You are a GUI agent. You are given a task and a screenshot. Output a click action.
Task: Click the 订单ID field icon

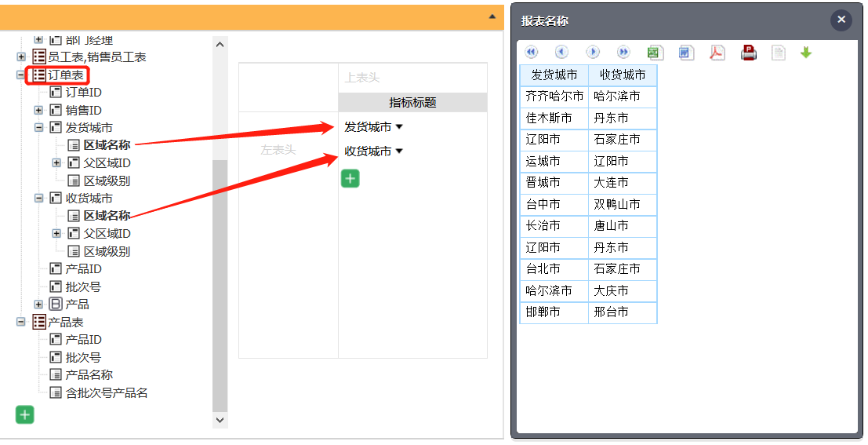click(56, 92)
